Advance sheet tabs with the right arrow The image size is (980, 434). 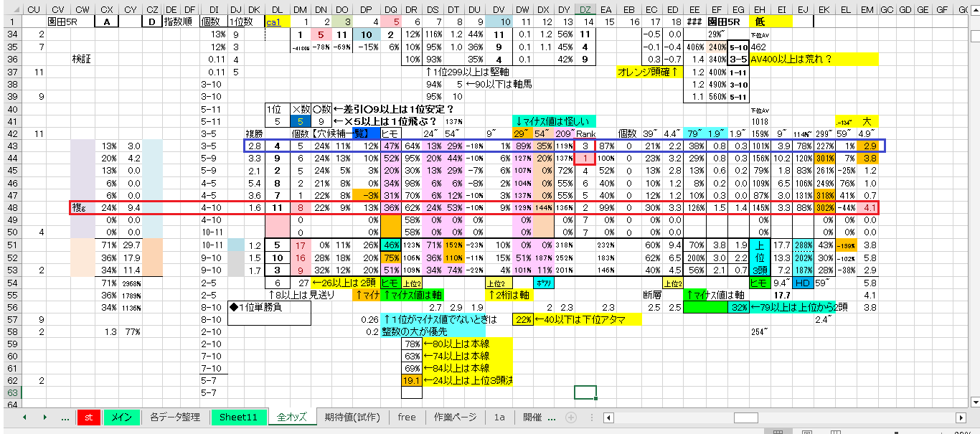tap(44, 418)
